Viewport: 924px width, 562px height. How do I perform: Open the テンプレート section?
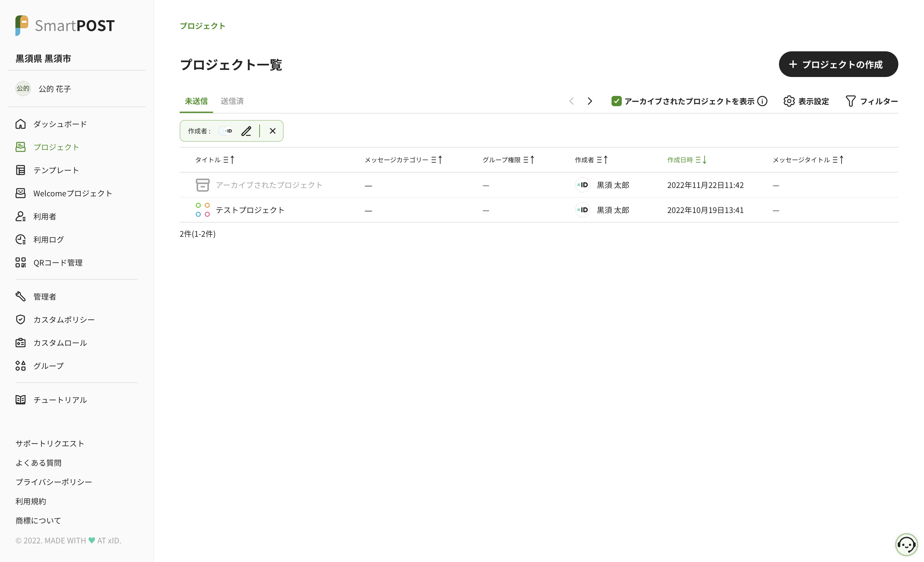pos(56,170)
